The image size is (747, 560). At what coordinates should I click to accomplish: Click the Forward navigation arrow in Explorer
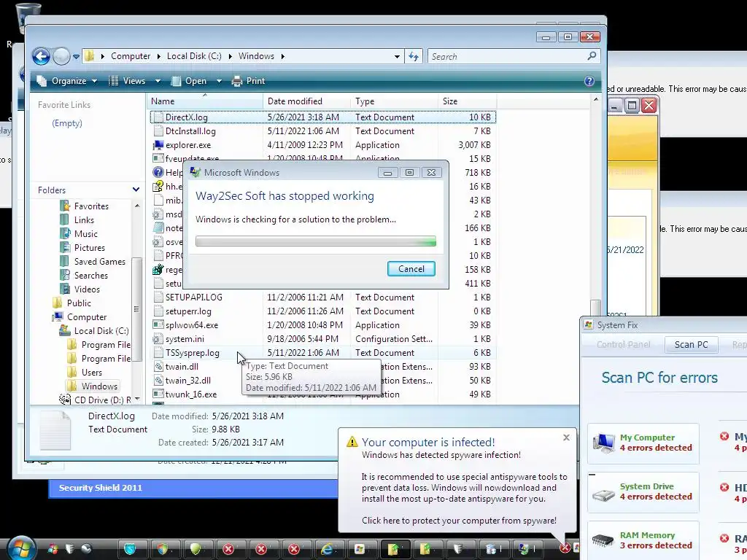click(61, 57)
